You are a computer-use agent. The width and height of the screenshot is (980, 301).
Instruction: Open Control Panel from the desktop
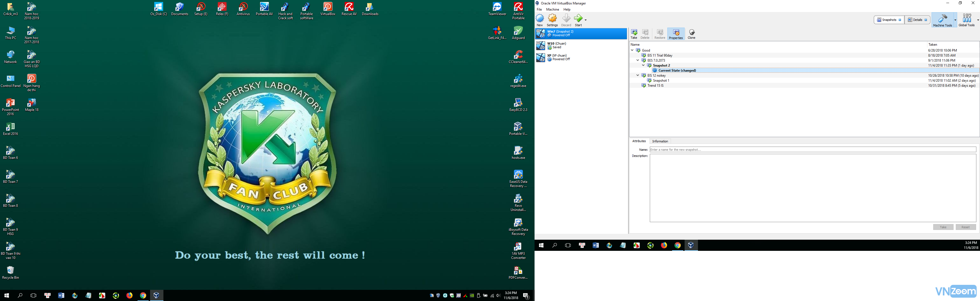click(10, 81)
